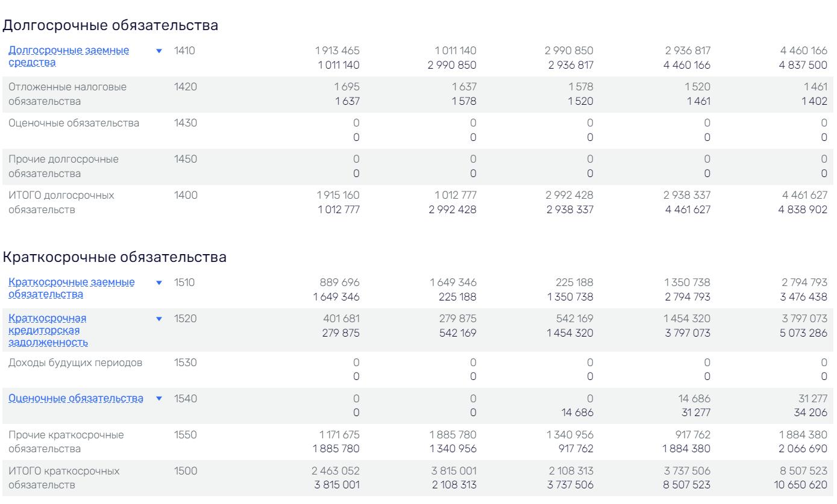The image size is (837, 504).
Task: Expand the arrow beside row code 1520
Action: [159, 319]
